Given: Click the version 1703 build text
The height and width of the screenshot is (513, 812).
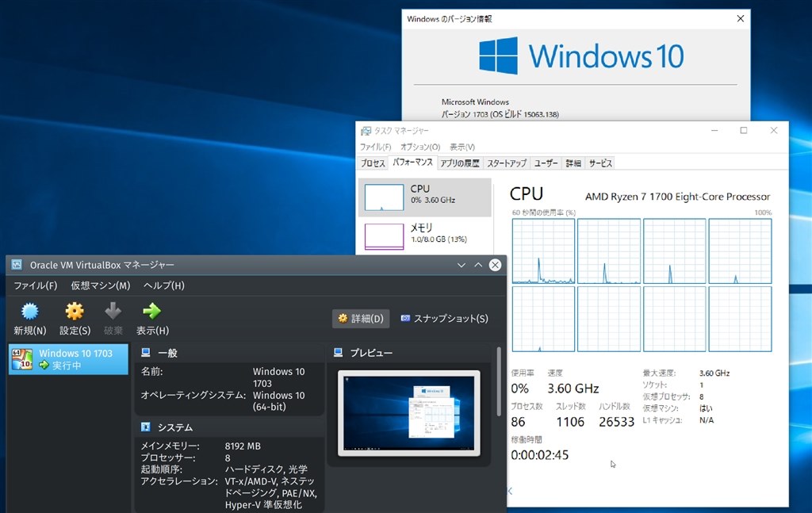Looking at the screenshot, I should [x=500, y=114].
